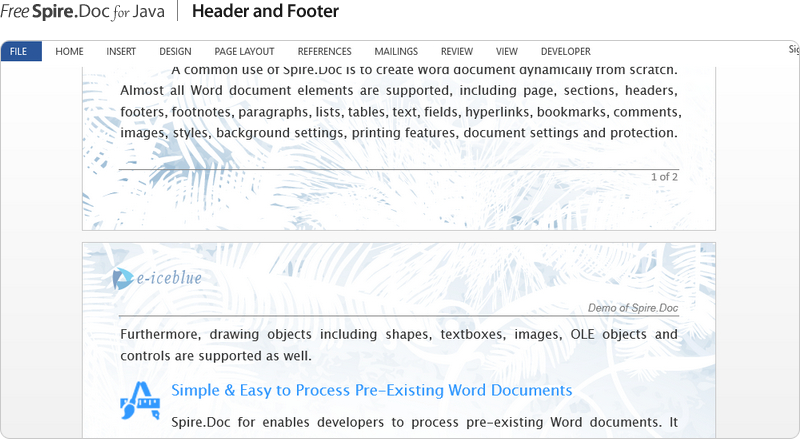Image resolution: width=800 pixels, height=440 pixels.
Task: Switch to the REFERENCES tab
Action: [x=324, y=52]
